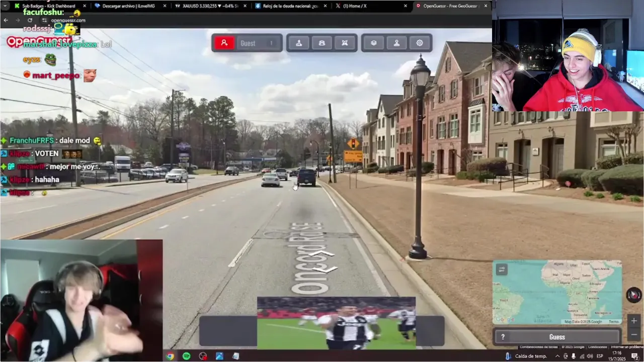
Task: Click the compass button
Action: pyautogui.click(x=634, y=295)
